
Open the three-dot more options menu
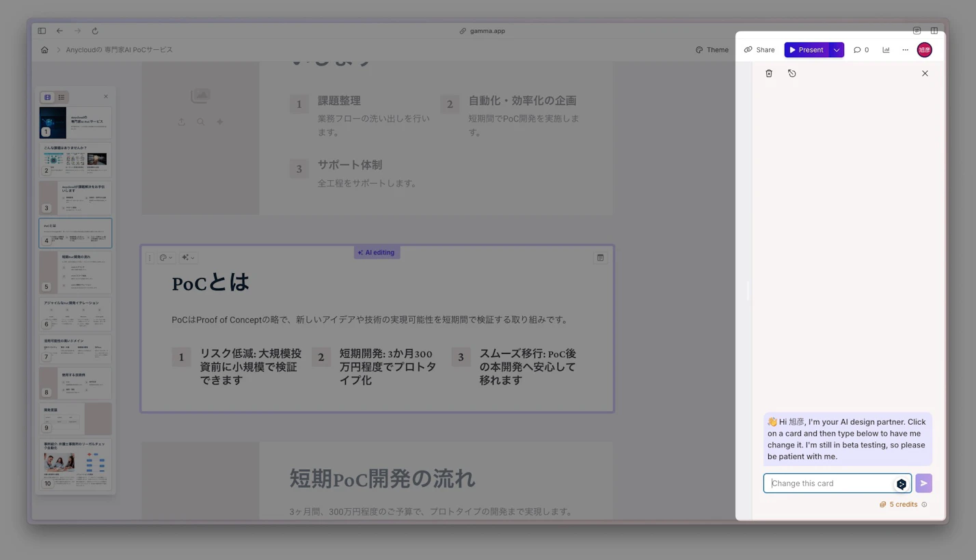pos(906,50)
